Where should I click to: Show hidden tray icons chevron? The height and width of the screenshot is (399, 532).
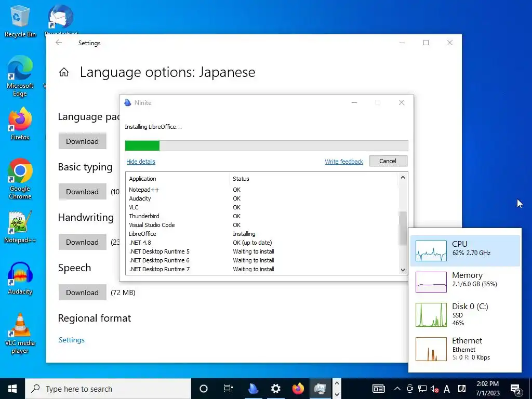(397, 389)
